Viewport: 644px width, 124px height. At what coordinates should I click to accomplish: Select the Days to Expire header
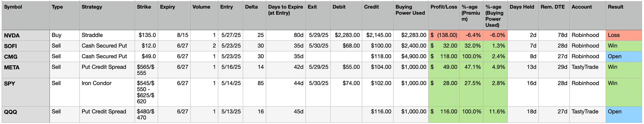click(286, 16)
